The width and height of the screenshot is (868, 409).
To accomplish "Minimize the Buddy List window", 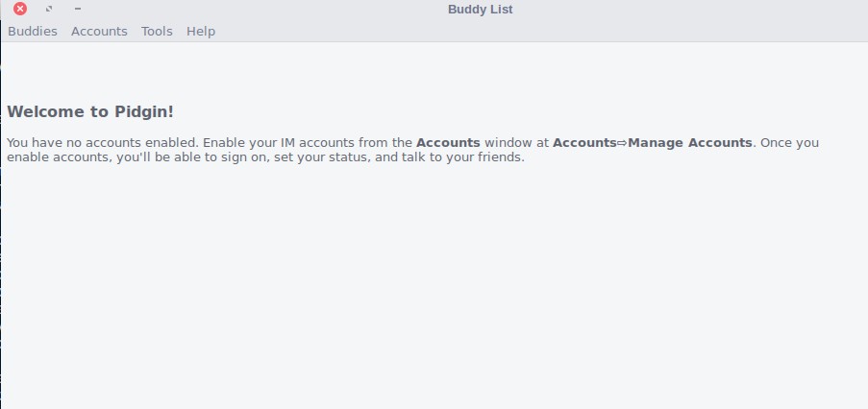I will coord(77,10).
